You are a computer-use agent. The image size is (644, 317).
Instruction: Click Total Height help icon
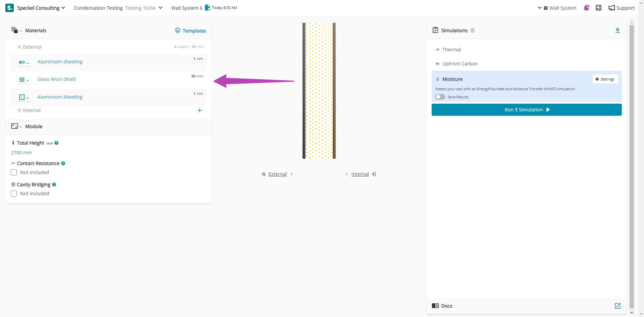(57, 143)
